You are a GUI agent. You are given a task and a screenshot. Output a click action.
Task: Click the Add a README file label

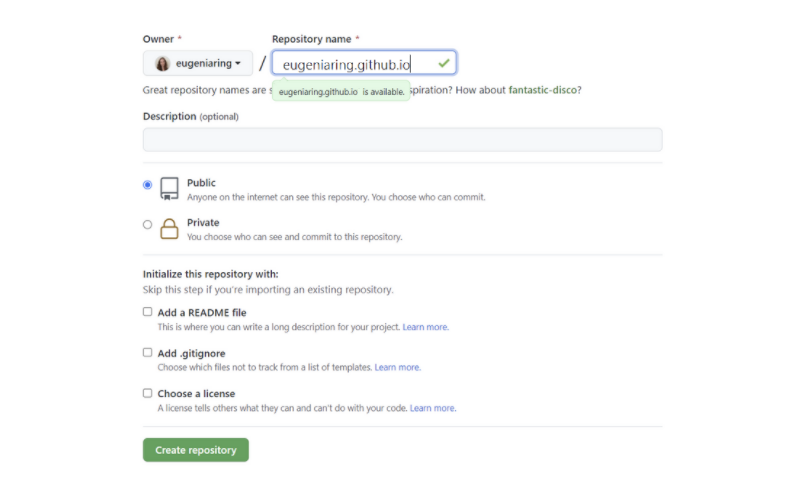pyautogui.click(x=202, y=313)
